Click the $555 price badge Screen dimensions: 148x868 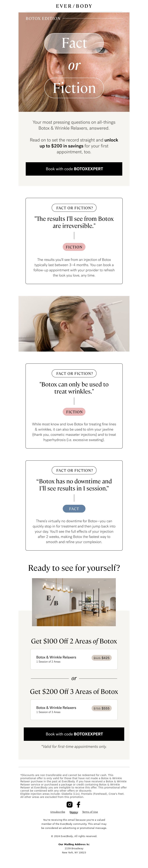click(x=102, y=708)
